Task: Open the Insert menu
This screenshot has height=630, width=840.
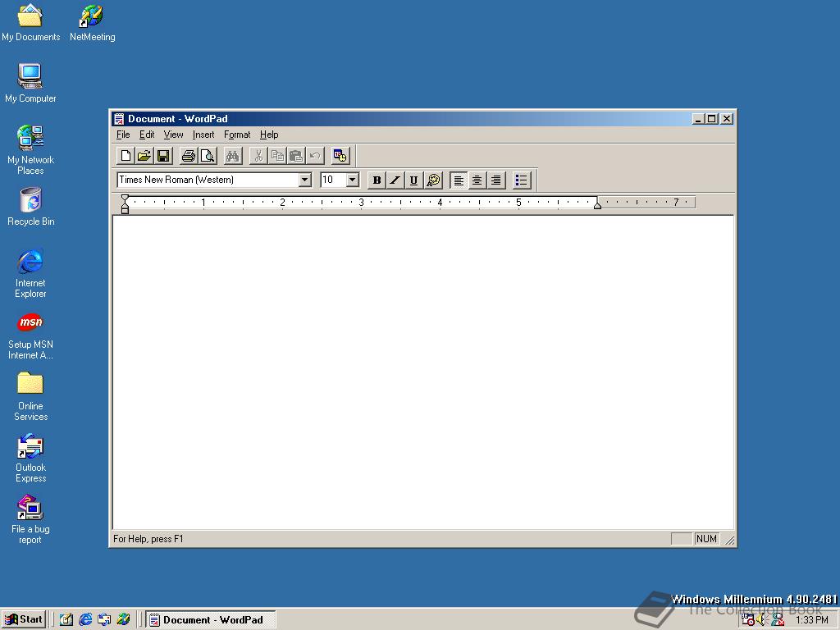Action: tap(203, 135)
